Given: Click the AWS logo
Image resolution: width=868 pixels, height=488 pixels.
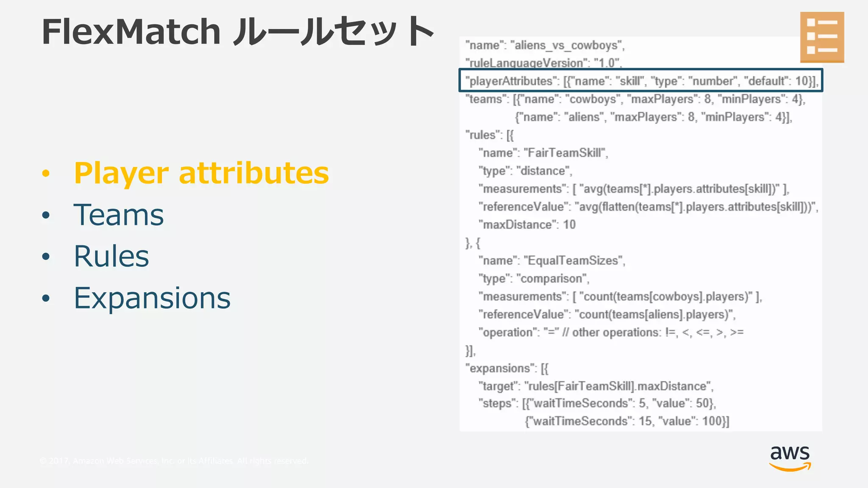Looking at the screenshot, I should (790, 458).
